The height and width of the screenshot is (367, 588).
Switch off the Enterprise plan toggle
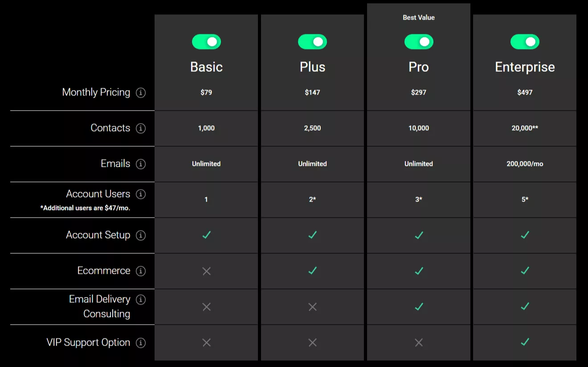click(525, 42)
